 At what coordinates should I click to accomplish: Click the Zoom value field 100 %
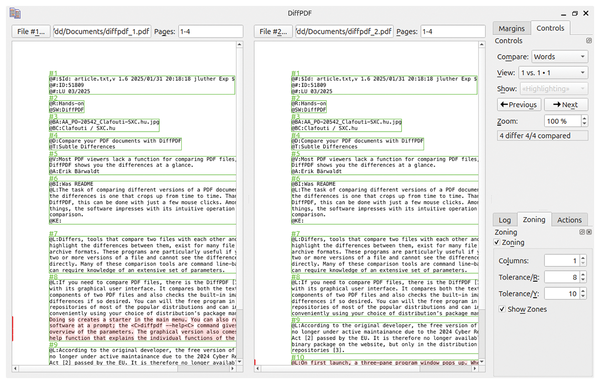coord(562,121)
